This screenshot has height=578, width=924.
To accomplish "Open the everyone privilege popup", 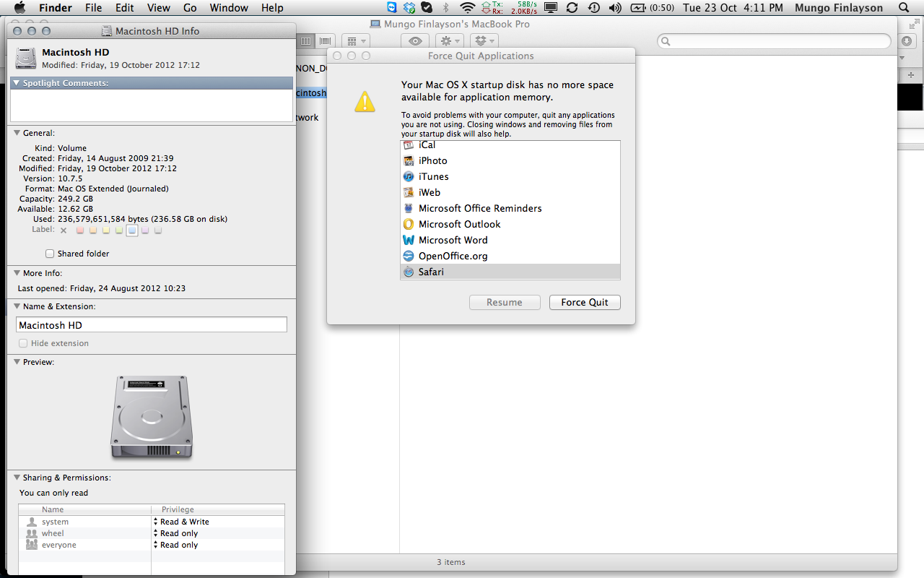I will point(217,545).
